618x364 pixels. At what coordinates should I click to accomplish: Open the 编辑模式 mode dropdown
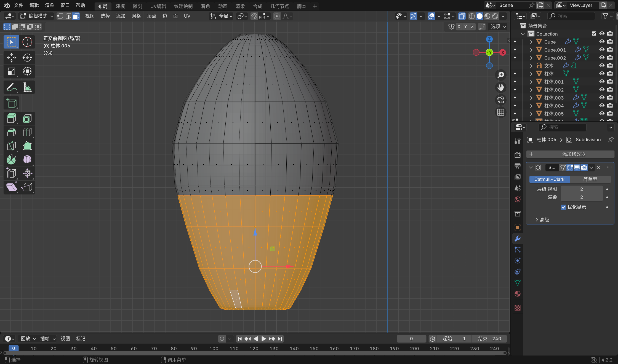tap(37, 16)
